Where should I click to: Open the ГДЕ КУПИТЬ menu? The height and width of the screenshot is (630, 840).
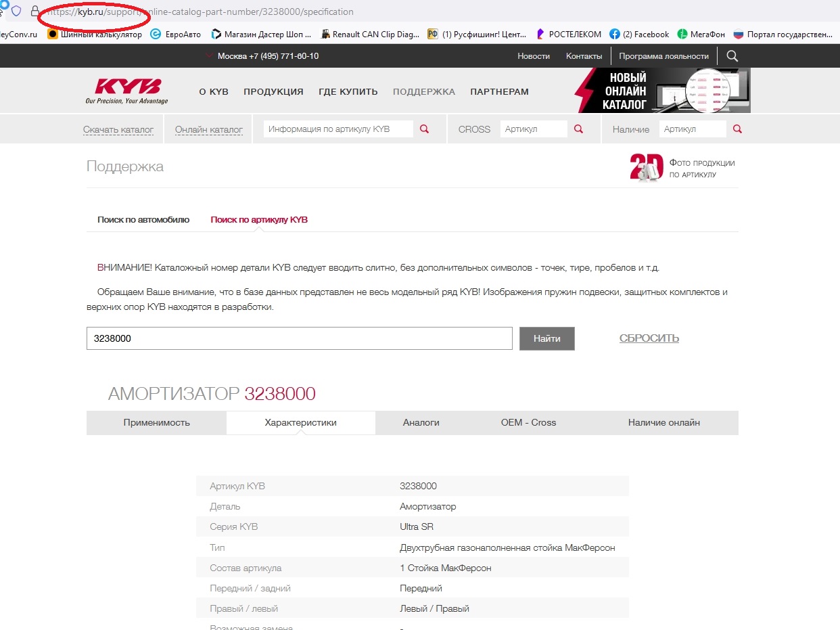point(348,91)
